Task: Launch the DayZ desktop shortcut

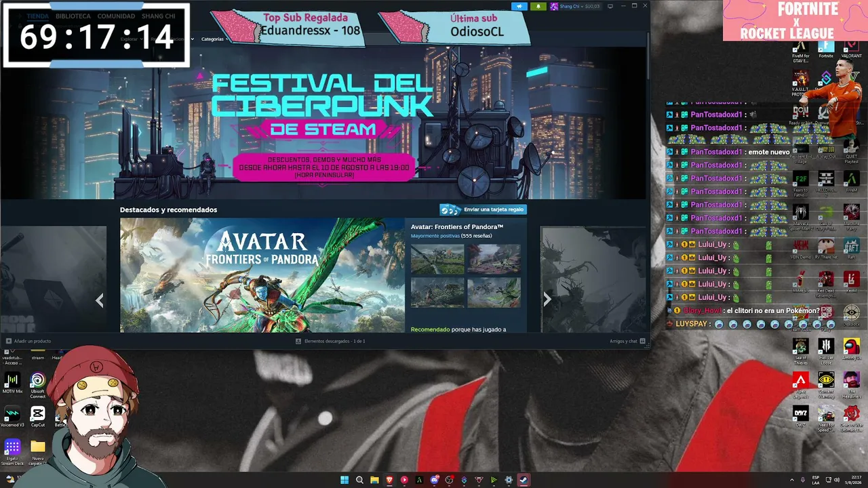Action: (x=800, y=415)
